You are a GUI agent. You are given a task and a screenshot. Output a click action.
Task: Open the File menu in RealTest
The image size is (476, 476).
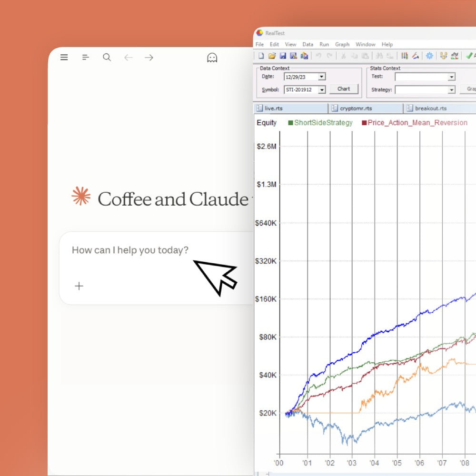coord(259,44)
